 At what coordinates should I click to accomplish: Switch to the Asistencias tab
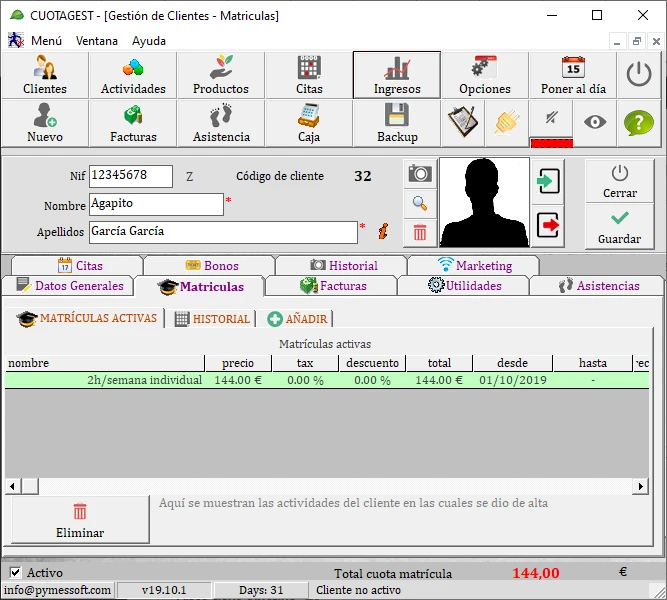597,286
